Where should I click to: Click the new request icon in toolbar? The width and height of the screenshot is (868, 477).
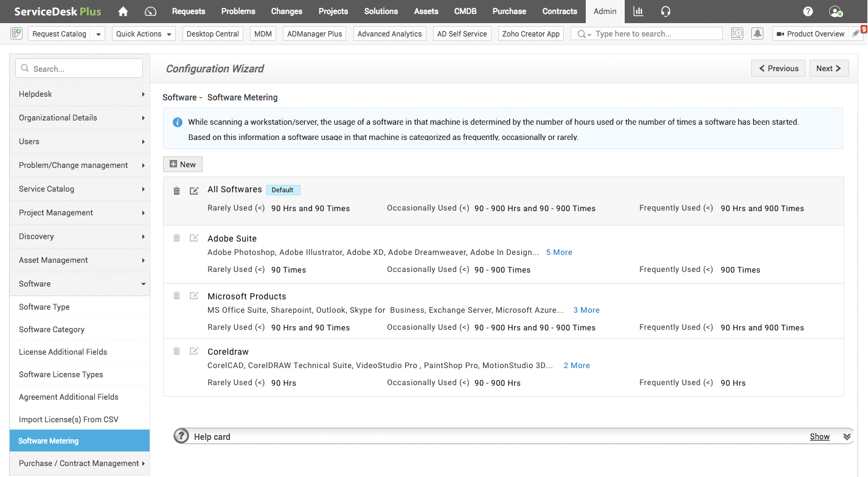pos(16,33)
